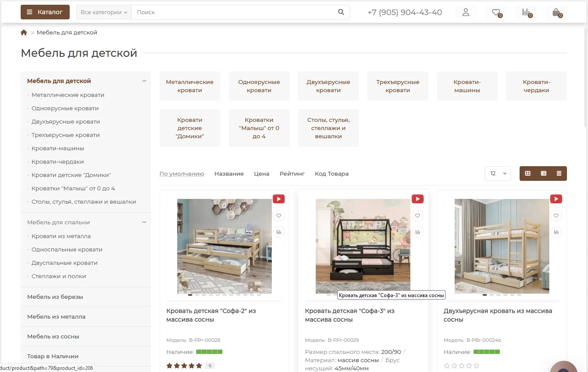This screenshot has height=372, width=588.
Task: Switch to list view layout
Action: [543, 174]
